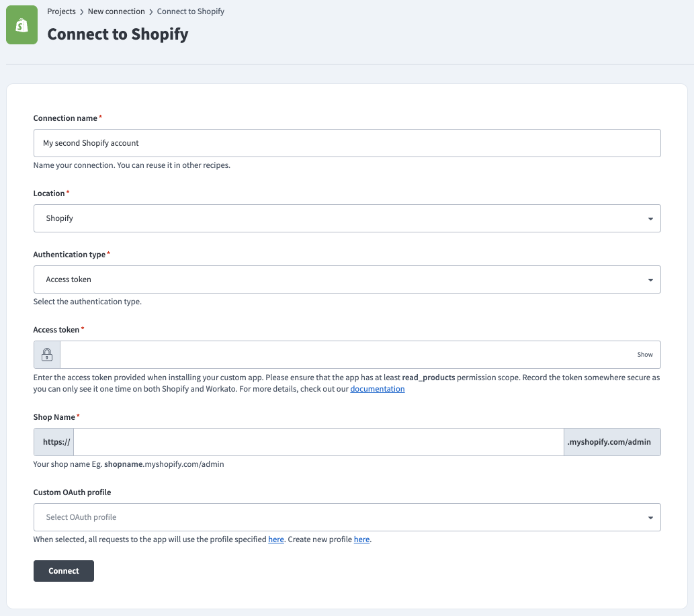
Task: Click here to view the specified profile
Action: click(x=275, y=539)
